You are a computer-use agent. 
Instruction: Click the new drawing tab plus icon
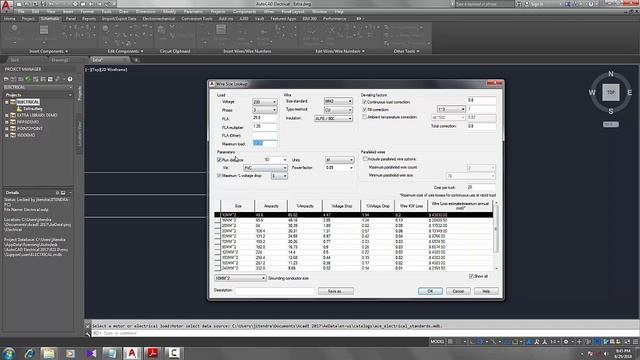(x=136, y=60)
